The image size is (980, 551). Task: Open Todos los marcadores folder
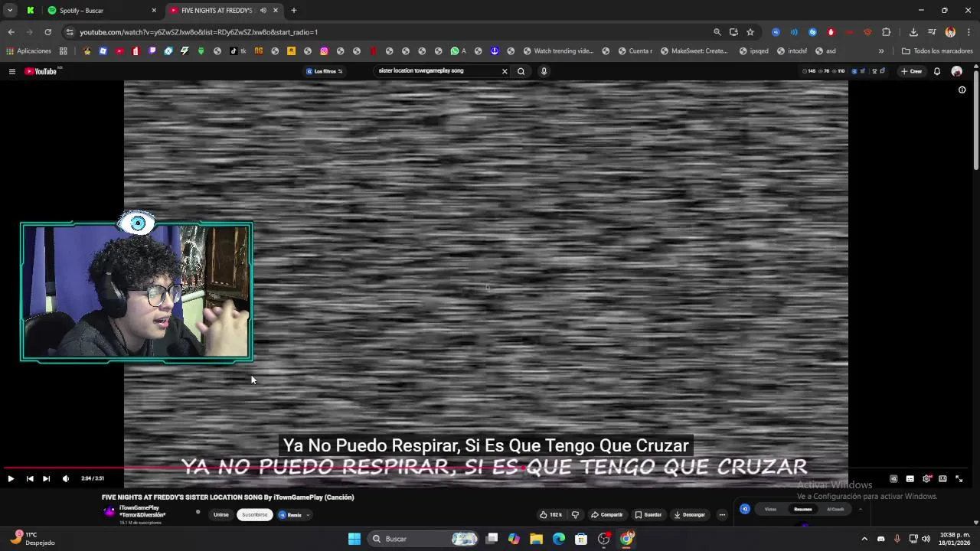pos(937,51)
